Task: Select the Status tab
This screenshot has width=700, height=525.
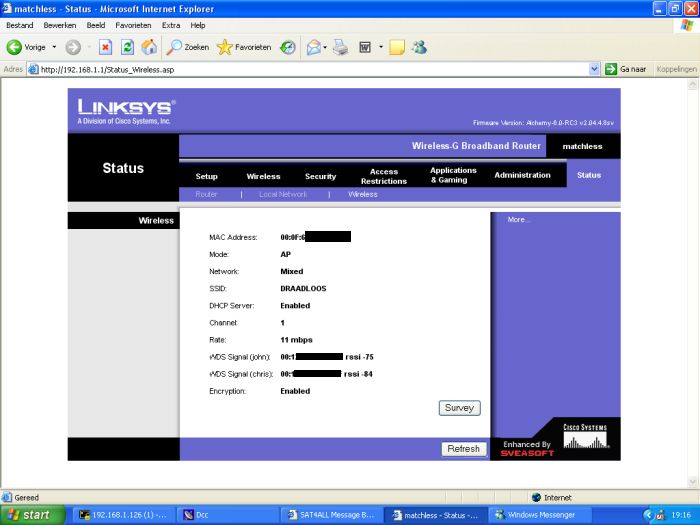Action: tap(589, 175)
